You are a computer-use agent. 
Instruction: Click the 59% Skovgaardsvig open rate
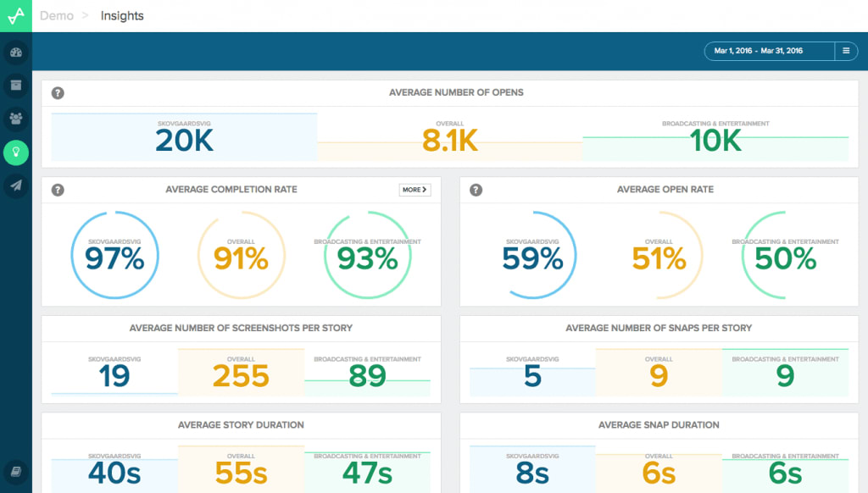click(532, 258)
